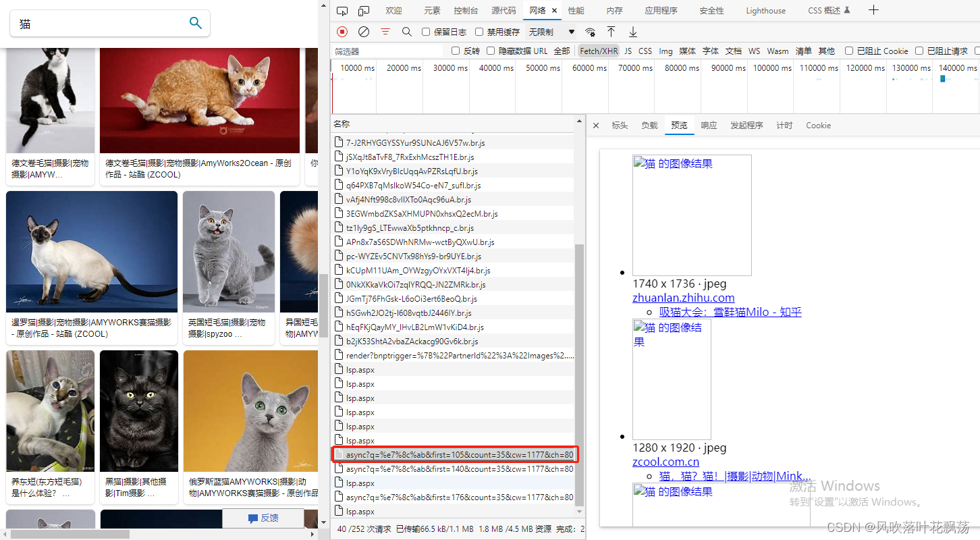This screenshot has height=540, width=980.
Task: Import HAR file upload arrow icon
Action: 611,32
